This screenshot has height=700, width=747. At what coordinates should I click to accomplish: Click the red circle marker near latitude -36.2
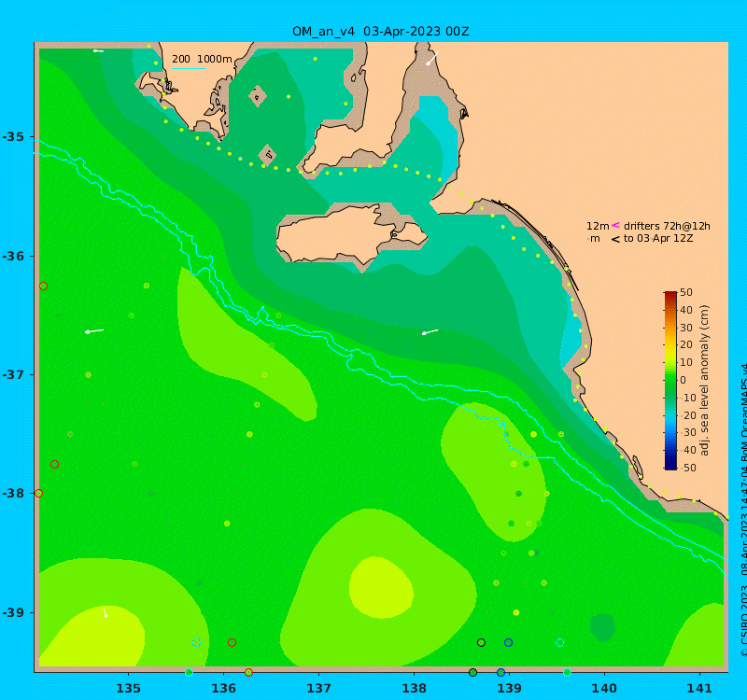(x=43, y=287)
